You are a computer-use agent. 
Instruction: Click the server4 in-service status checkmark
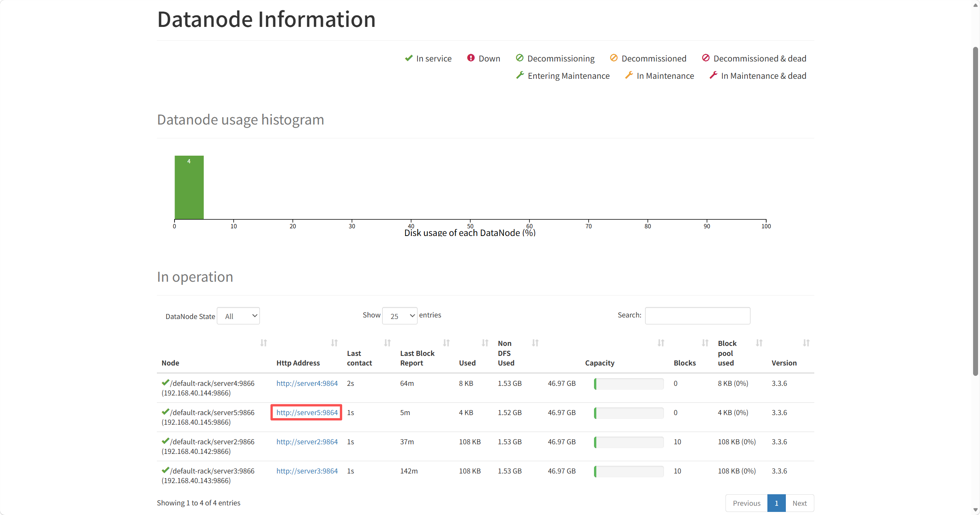(x=165, y=382)
